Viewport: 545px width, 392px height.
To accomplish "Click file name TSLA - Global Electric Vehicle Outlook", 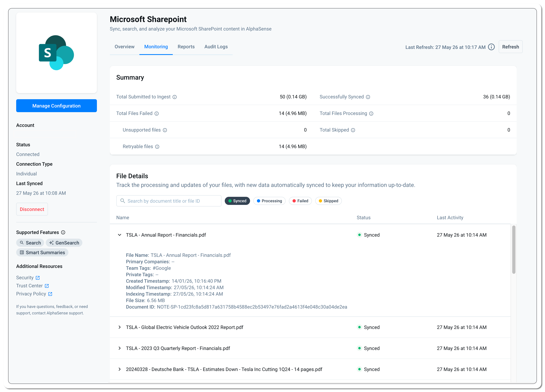I will tap(184, 327).
